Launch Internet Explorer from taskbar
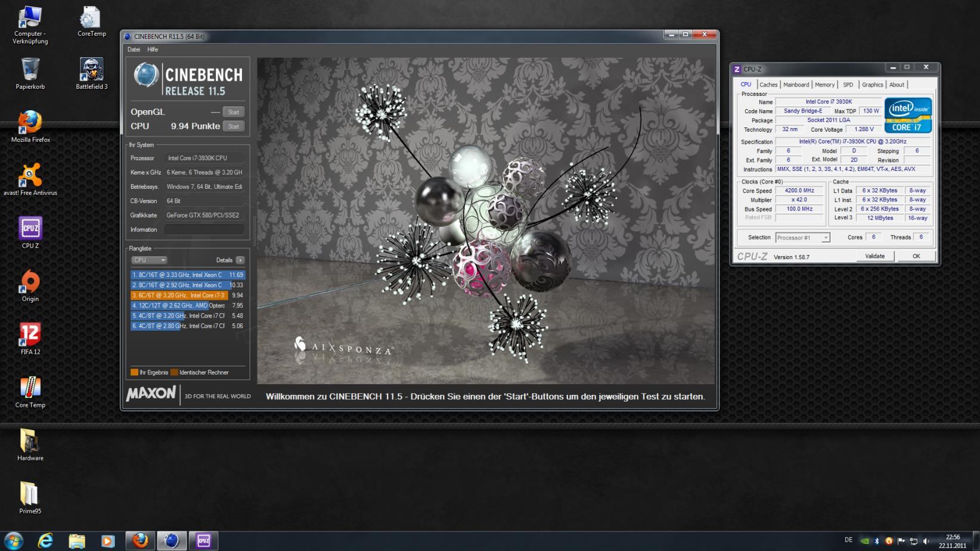The height and width of the screenshot is (551, 980). (x=45, y=541)
